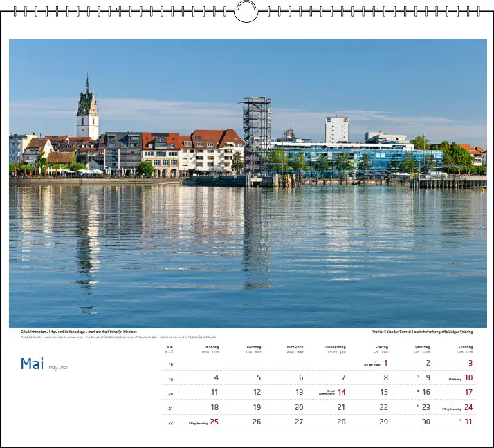
Task: Click the large Mai month title
Action: click(x=32, y=364)
